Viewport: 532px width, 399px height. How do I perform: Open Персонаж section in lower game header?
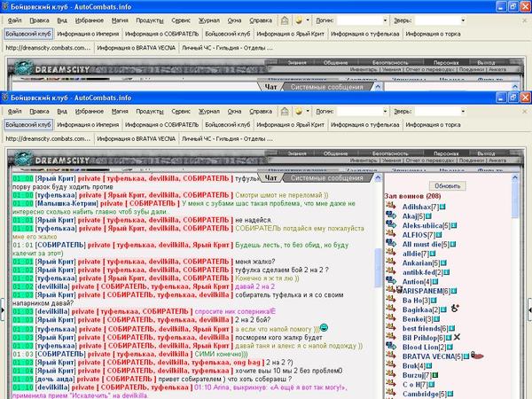pyautogui.click(x=446, y=153)
